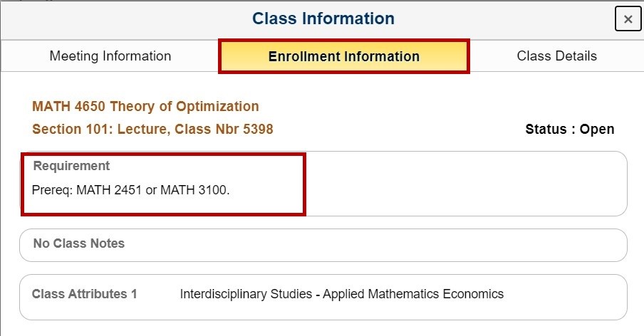The width and height of the screenshot is (644, 336).
Task: Click the Open status value
Action: (x=597, y=130)
